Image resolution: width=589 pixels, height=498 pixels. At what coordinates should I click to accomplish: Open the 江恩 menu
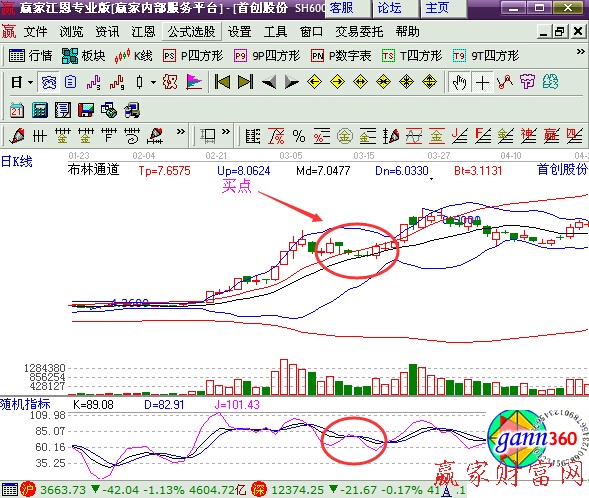(x=143, y=32)
